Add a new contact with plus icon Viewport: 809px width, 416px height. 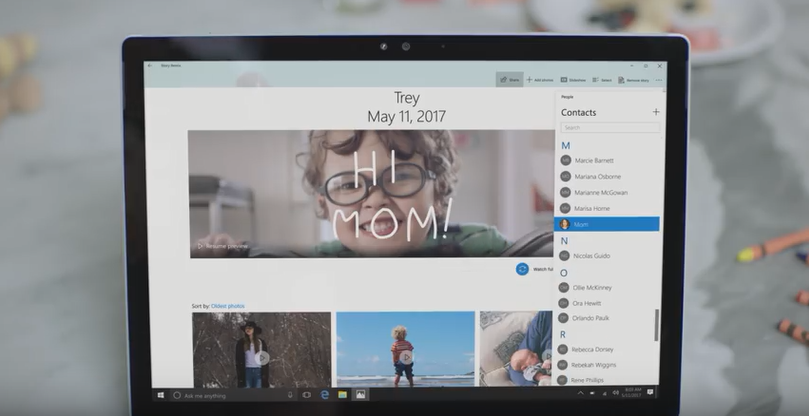[x=655, y=112]
